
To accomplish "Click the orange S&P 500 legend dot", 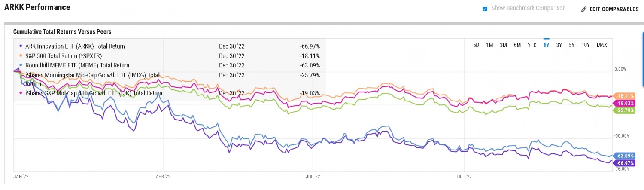I will [21, 56].
